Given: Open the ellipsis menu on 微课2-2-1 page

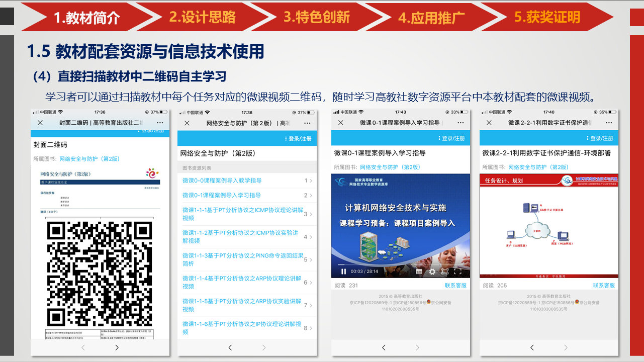Looking at the screenshot, I should point(608,123).
